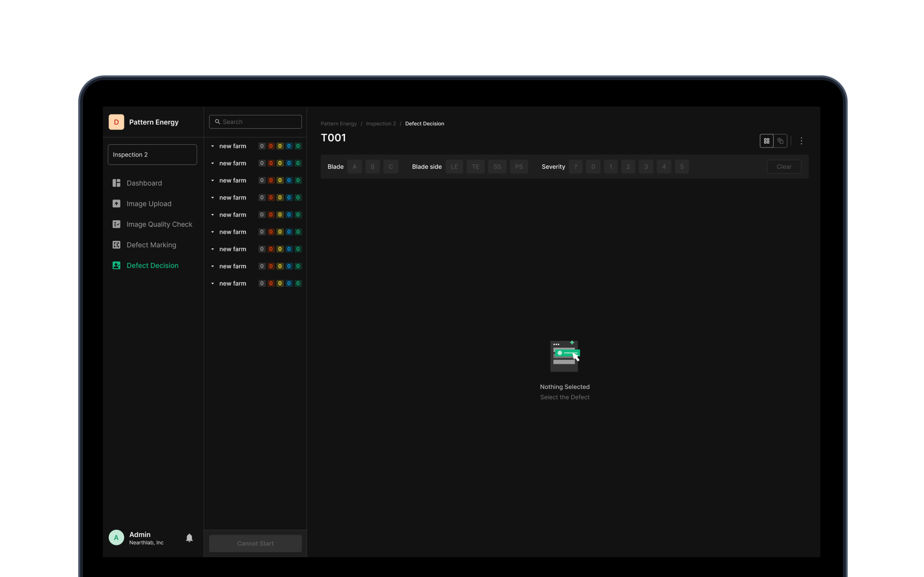Expand the last new farm item
This screenshot has height=577, width=924.
[x=213, y=284]
